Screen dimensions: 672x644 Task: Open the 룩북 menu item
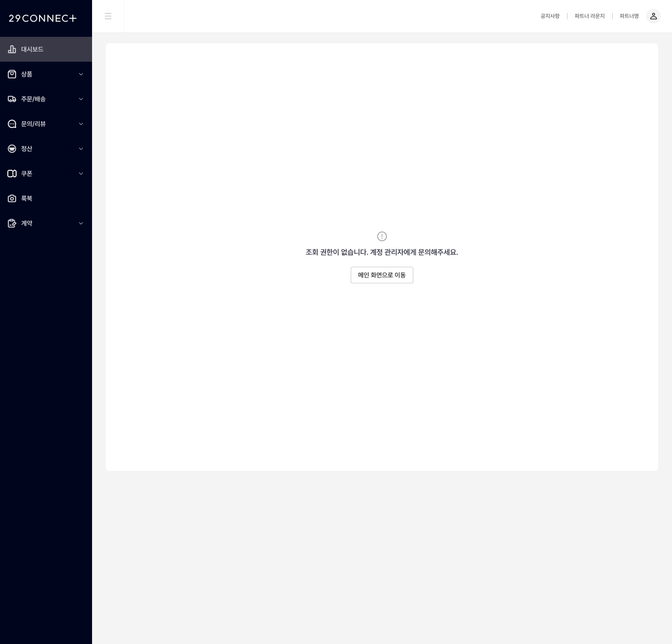(x=27, y=198)
